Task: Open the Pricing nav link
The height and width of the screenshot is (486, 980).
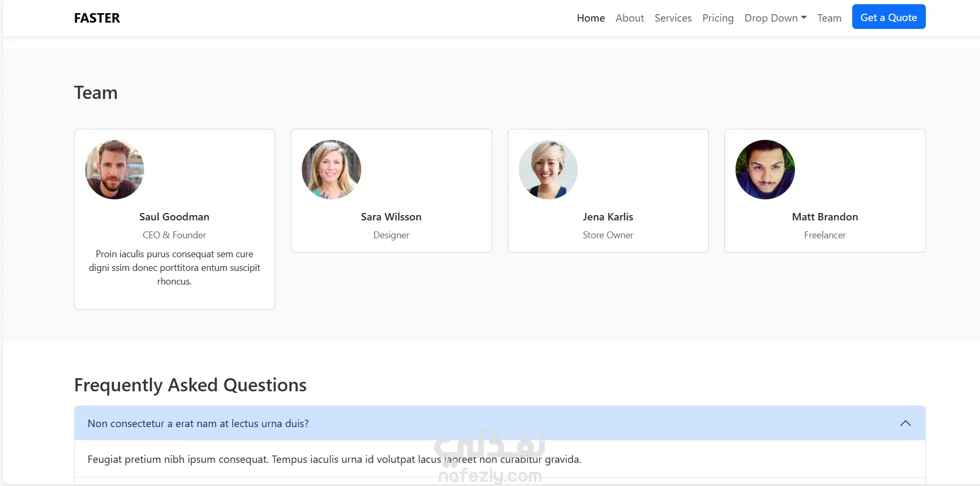Action: [x=718, y=18]
